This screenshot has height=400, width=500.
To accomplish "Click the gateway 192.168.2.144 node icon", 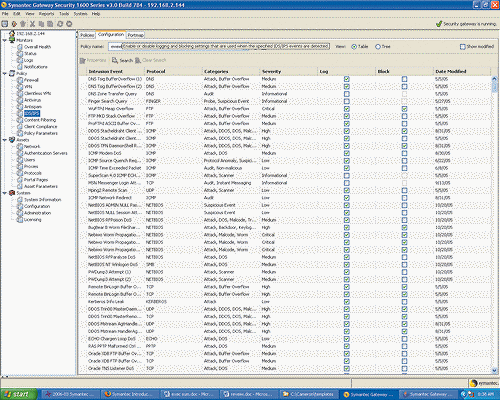I will pyautogui.click(x=12, y=33).
